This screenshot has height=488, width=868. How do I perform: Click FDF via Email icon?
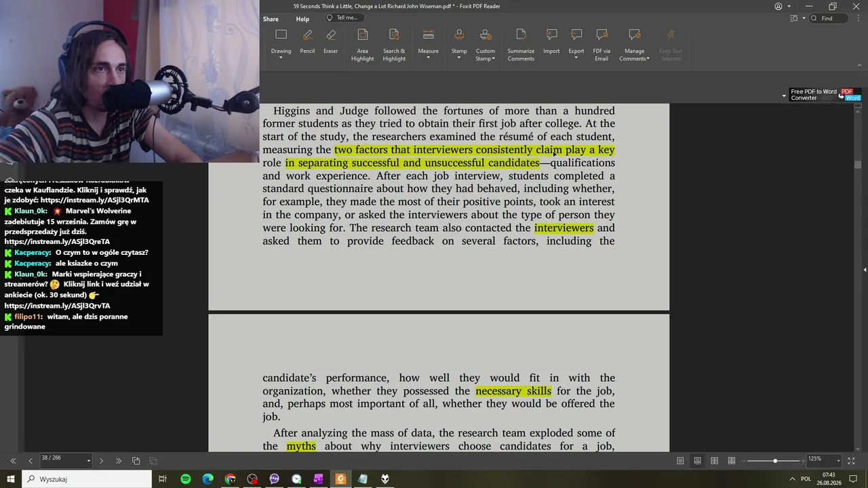click(601, 35)
